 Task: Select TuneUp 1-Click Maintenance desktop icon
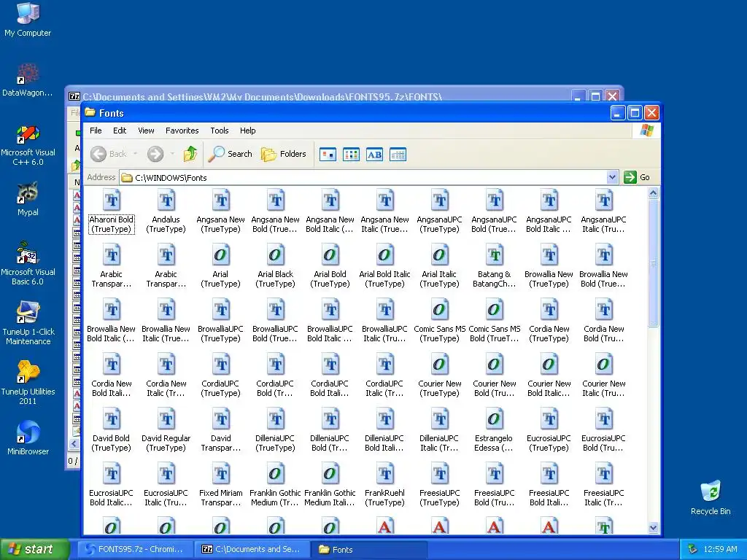tap(28, 324)
